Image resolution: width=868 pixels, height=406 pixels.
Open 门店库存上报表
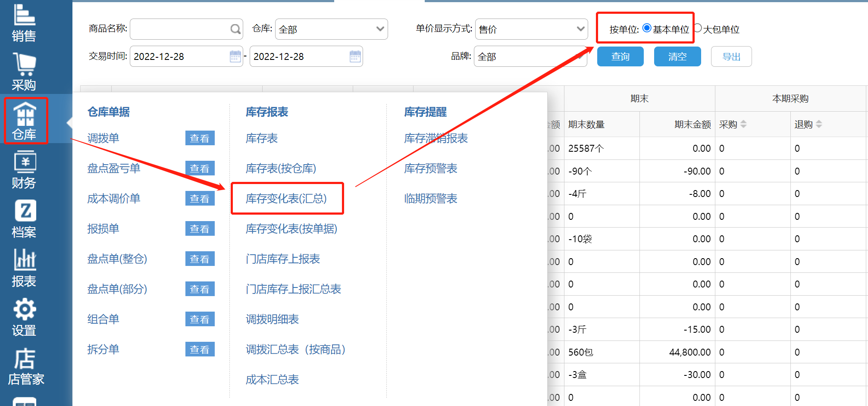click(283, 259)
